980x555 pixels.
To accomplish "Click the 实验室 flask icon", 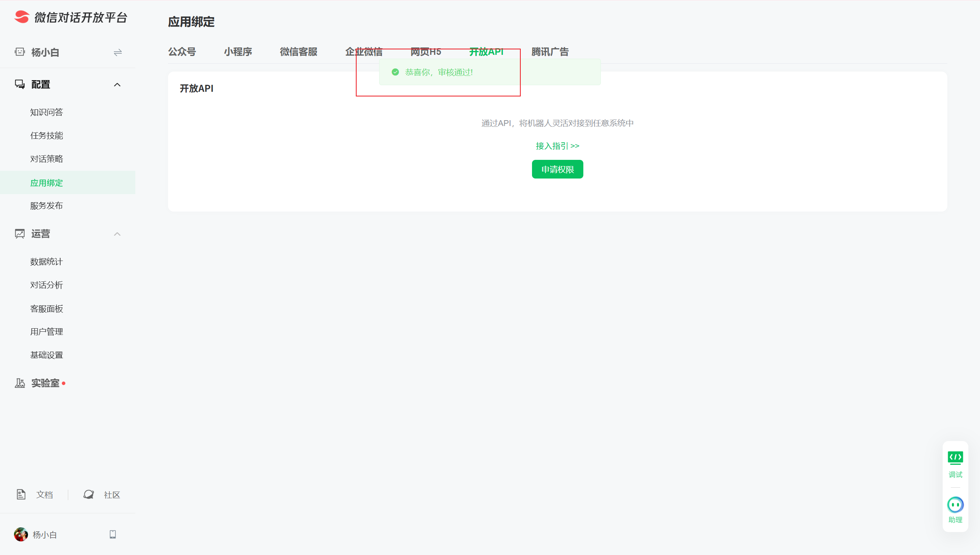I will [x=20, y=383].
